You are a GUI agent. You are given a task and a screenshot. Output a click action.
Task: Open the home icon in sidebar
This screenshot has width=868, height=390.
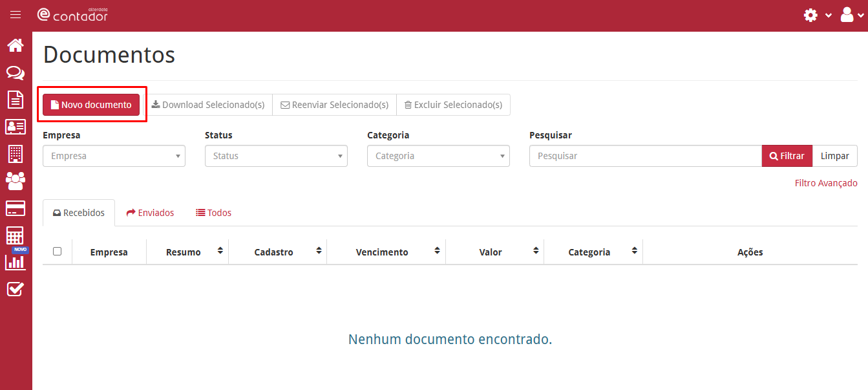pyautogui.click(x=16, y=45)
